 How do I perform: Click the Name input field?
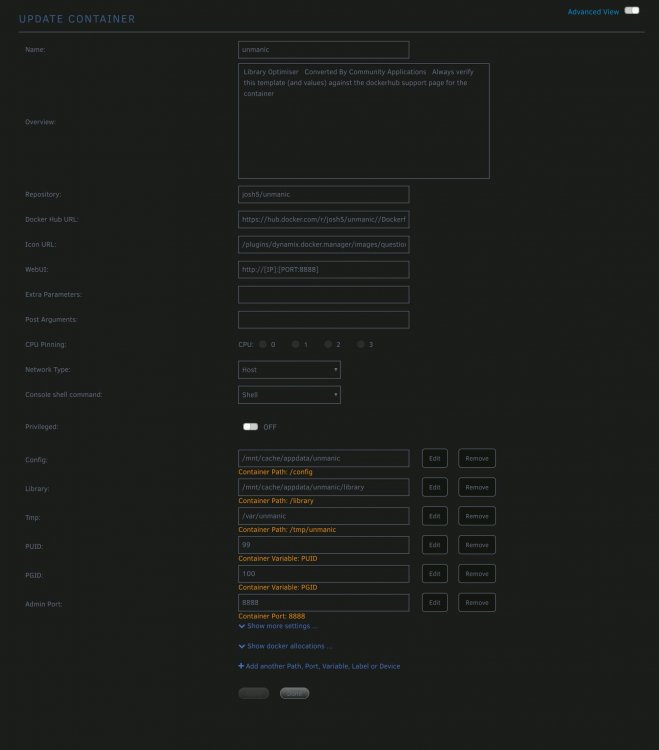point(324,50)
